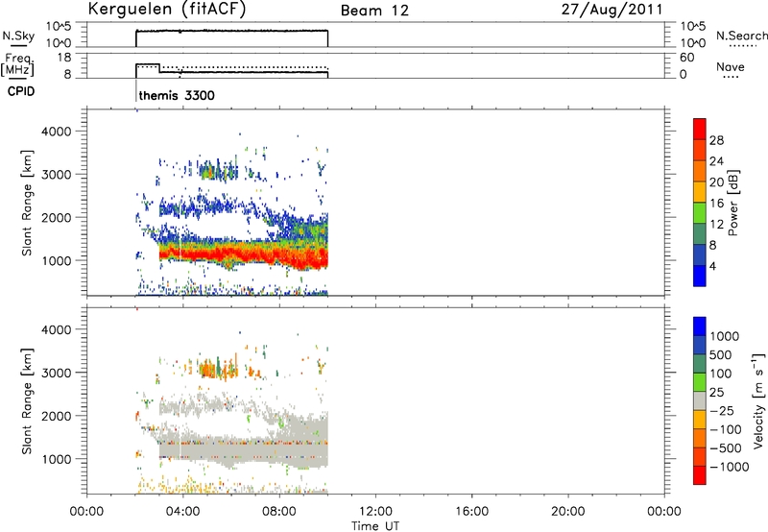This screenshot has height=532, width=768.
Task: Click the '-1000' velocity colorbar label
Action: [730, 467]
